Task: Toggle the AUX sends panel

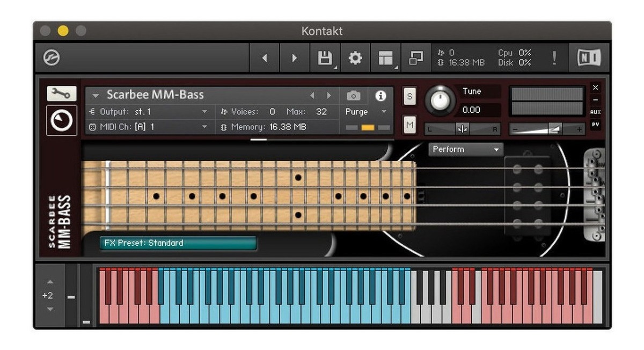Action: [x=595, y=112]
